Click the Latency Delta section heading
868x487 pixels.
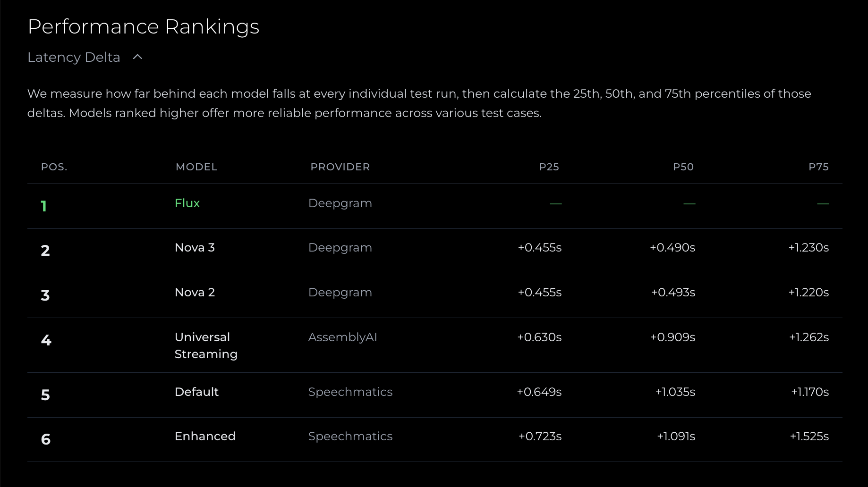(x=74, y=57)
